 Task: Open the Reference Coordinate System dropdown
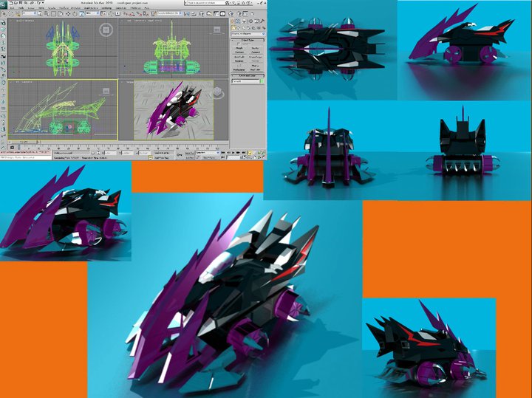click(92, 13)
